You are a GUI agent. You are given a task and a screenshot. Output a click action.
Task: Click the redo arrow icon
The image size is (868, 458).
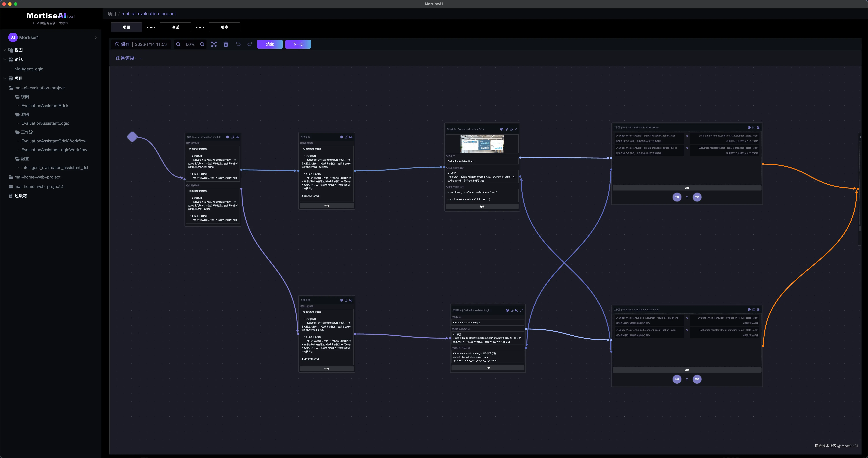click(250, 44)
